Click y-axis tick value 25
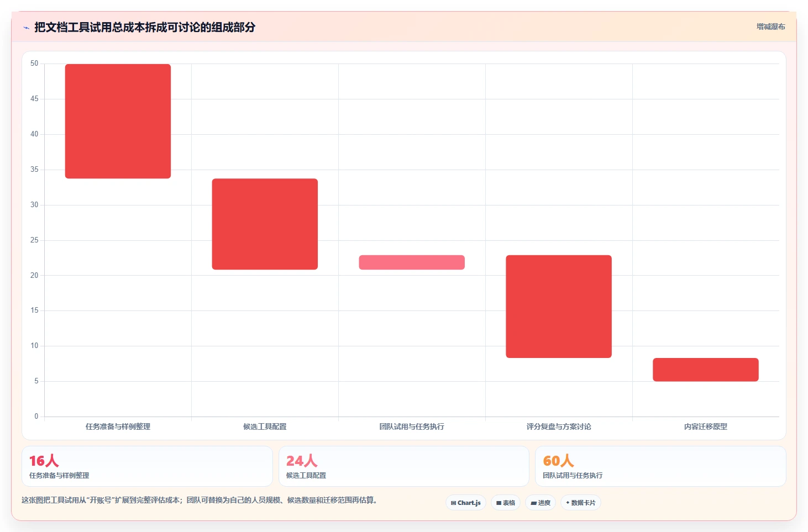 [x=34, y=240]
